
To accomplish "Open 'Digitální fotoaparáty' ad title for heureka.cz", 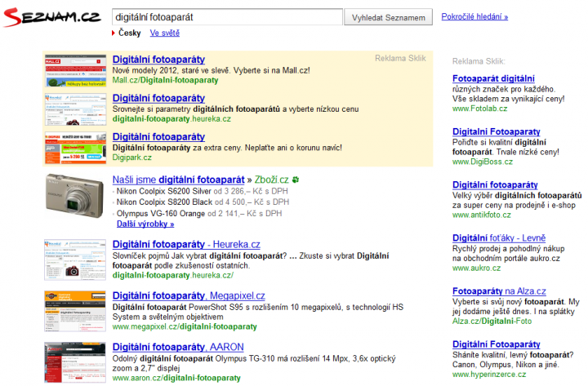I will (158, 98).
